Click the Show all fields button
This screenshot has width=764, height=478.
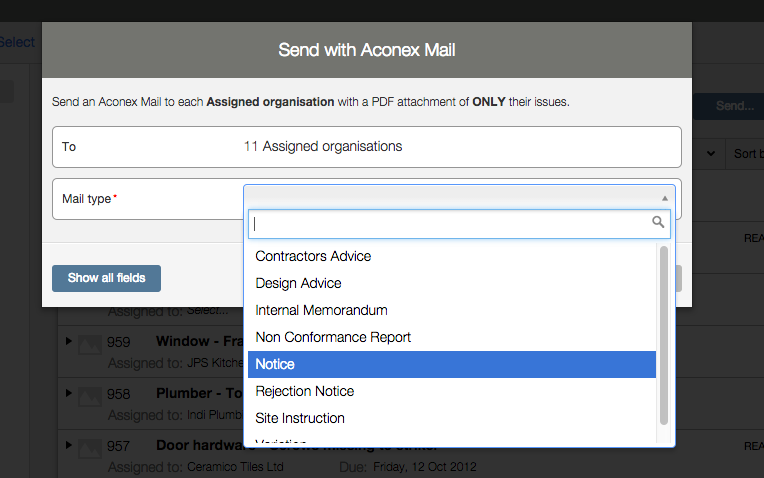pyautogui.click(x=106, y=278)
